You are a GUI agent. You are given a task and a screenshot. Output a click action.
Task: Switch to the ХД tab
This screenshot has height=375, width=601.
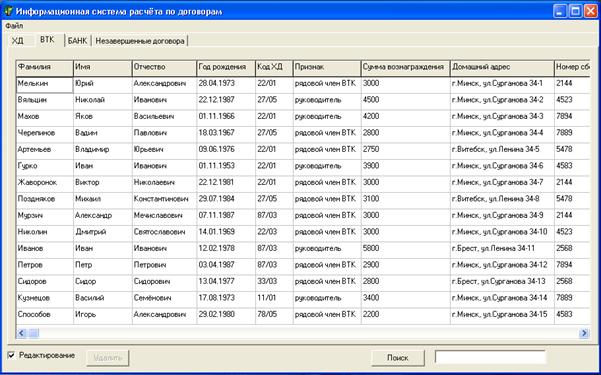[18, 41]
